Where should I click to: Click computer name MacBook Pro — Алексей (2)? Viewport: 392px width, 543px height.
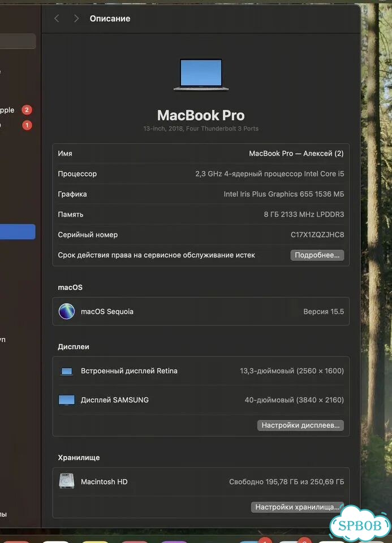[x=296, y=153]
